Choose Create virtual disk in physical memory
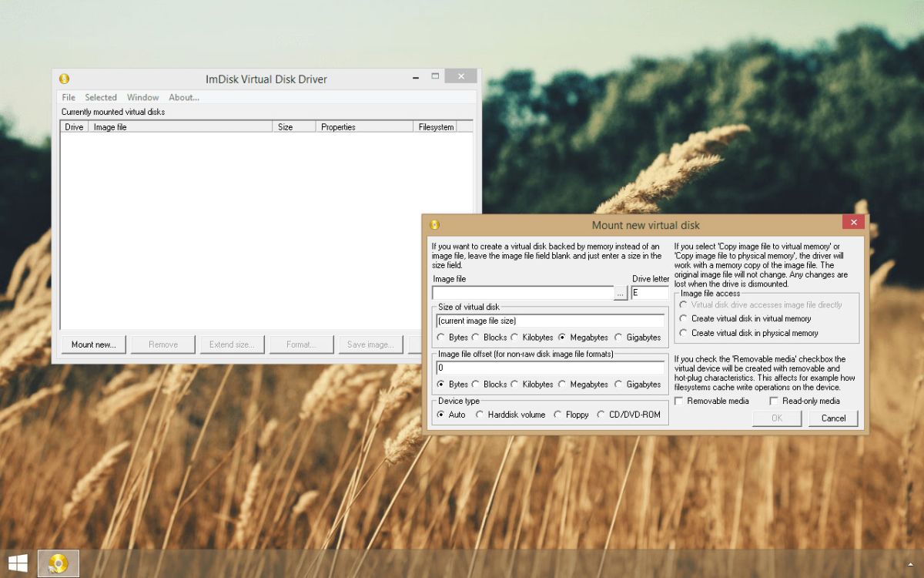 [748, 333]
